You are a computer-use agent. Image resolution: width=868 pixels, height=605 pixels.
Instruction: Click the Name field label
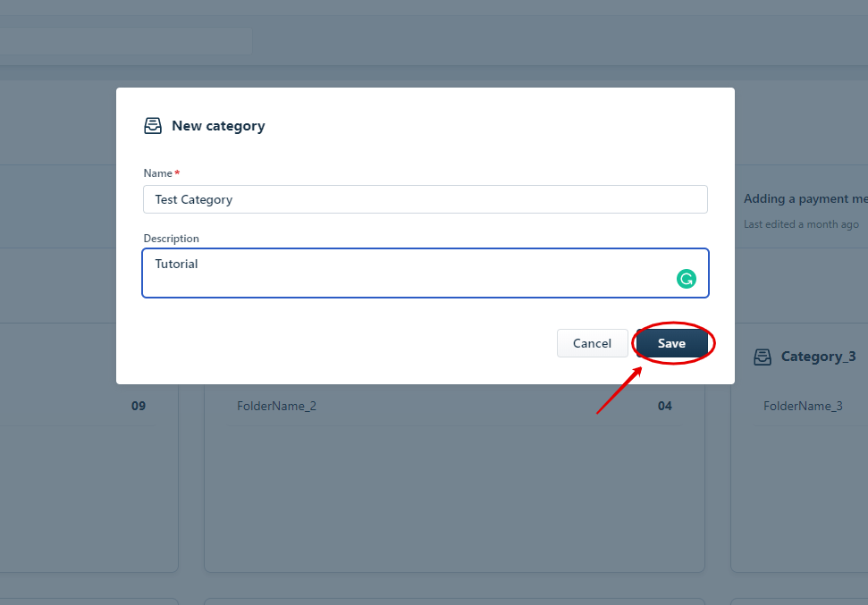(x=157, y=173)
